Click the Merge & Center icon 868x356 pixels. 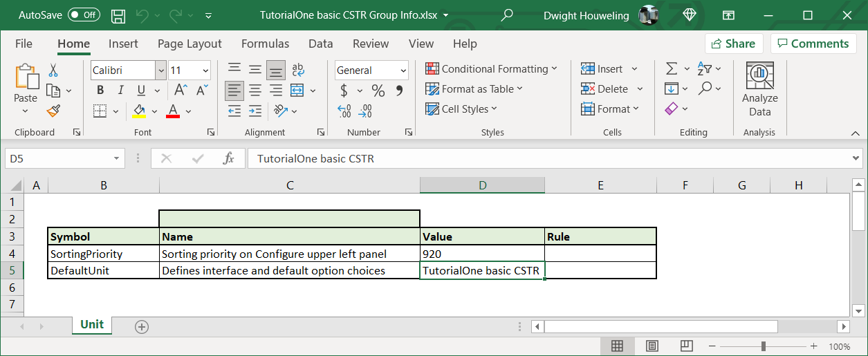(297, 91)
